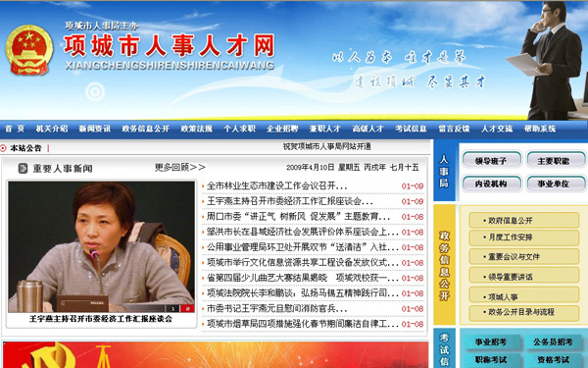The height and width of the screenshot is (368, 588).
Task: Open 月度工作安排 sidebar link
Action: 523,237
